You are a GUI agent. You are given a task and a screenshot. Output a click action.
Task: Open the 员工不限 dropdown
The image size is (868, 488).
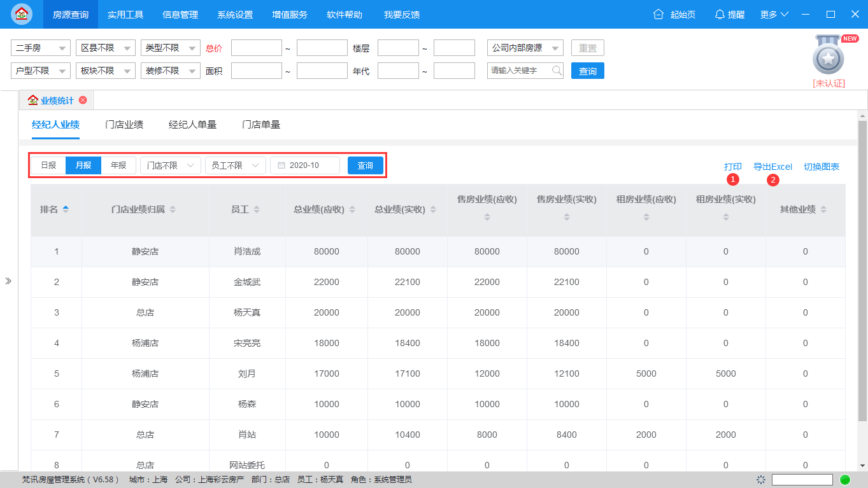pyautogui.click(x=236, y=165)
